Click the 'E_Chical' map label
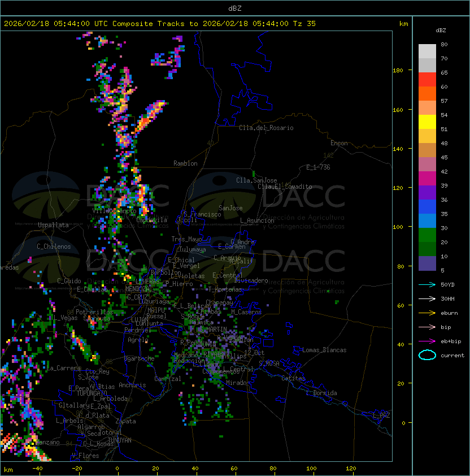The height and width of the screenshot is (476, 470). coord(181,260)
